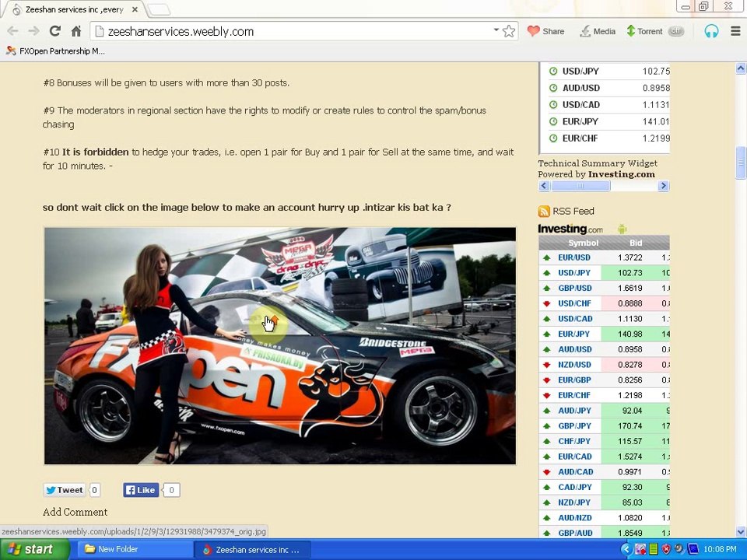747x560 pixels.
Task: Click page scrollbar up arrow
Action: 740,68
